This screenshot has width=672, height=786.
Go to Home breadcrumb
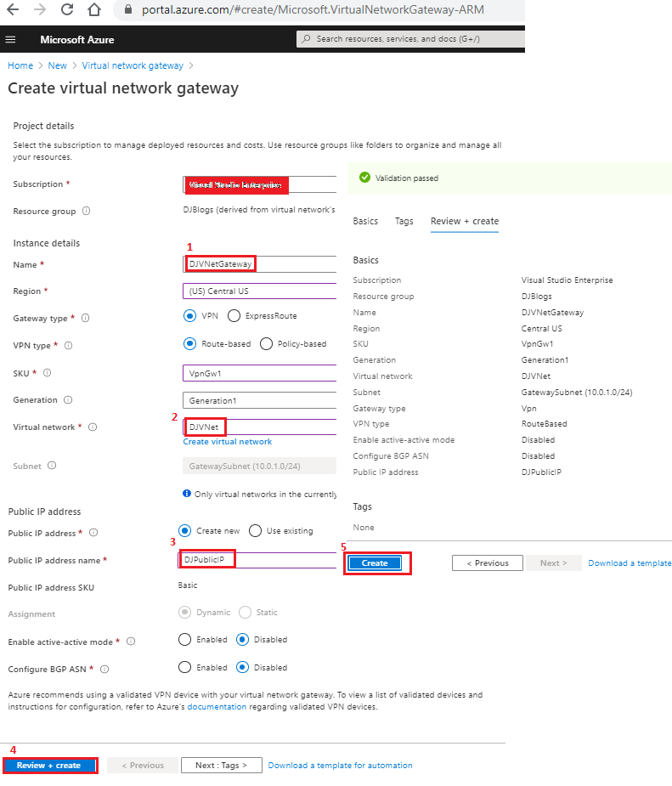20,65
